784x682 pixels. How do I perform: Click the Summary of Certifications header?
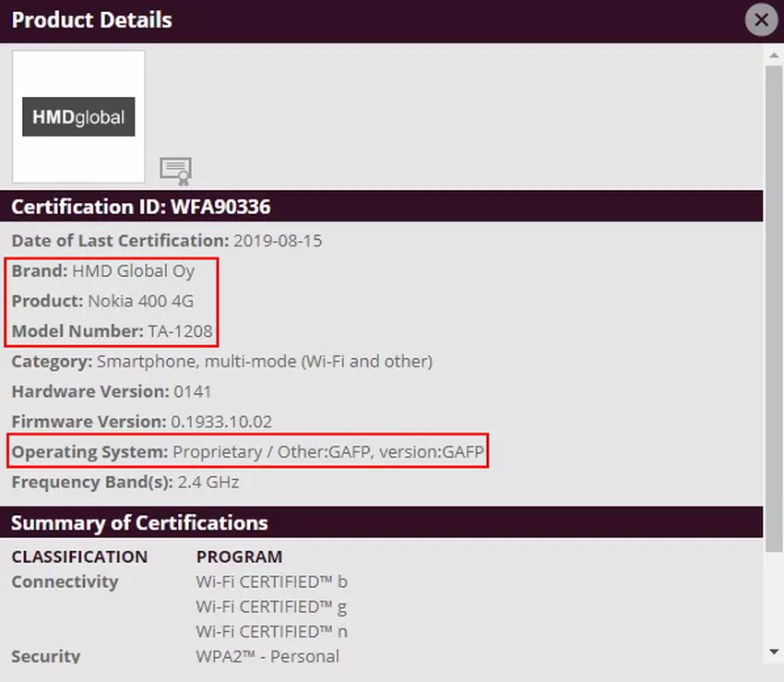pyautogui.click(x=139, y=522)
